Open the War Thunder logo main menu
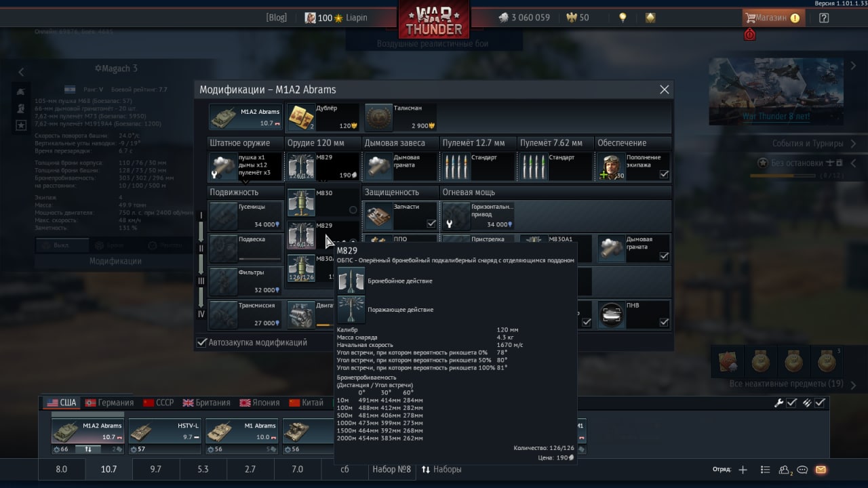 (x=434, y=20)
